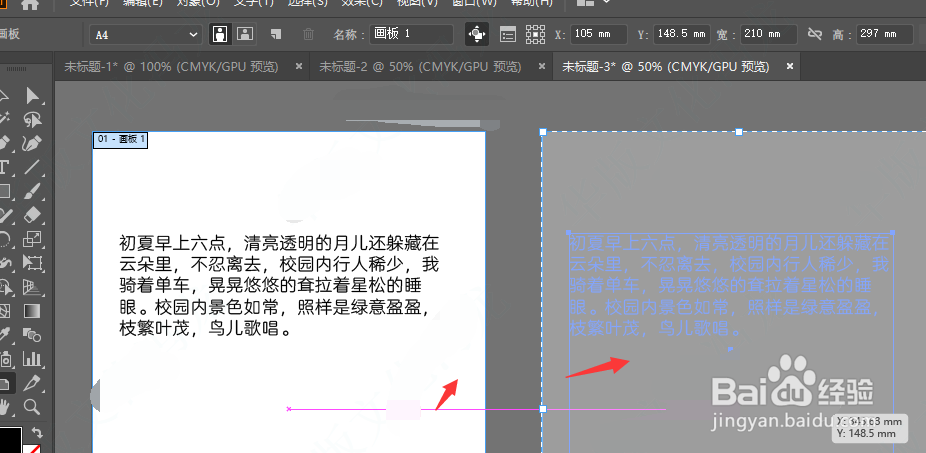
Task: Click the Y position field 148.5 mm
Action: coord(681,34)
